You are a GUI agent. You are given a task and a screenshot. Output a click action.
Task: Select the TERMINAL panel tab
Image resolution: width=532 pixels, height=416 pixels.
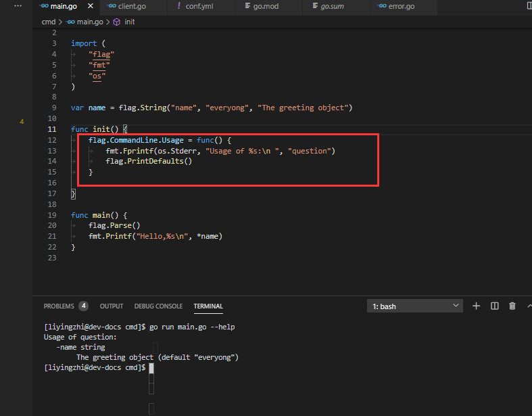click(x=208, y=306)
